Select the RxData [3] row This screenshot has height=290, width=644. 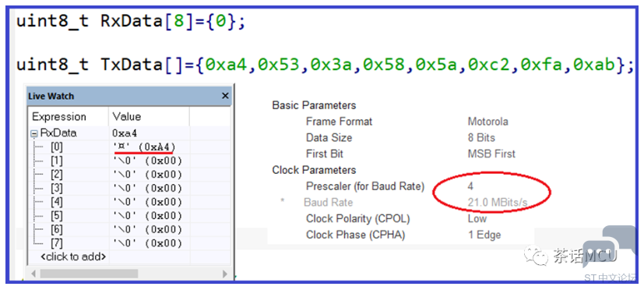[x=128, y=188]
